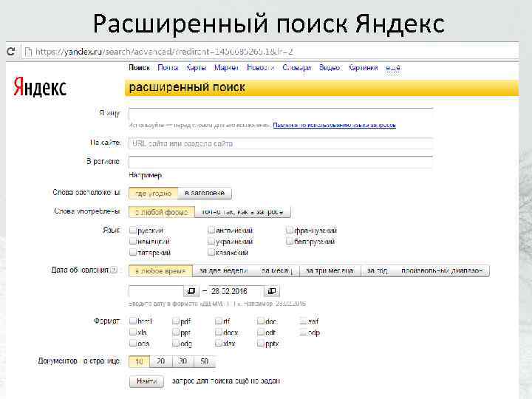Select за две недели date option

click(x=224, y=270)
